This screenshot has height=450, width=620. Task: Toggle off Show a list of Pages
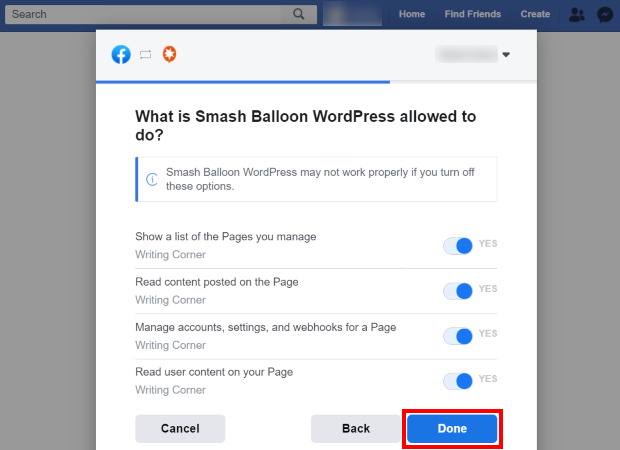coord(458,246)
